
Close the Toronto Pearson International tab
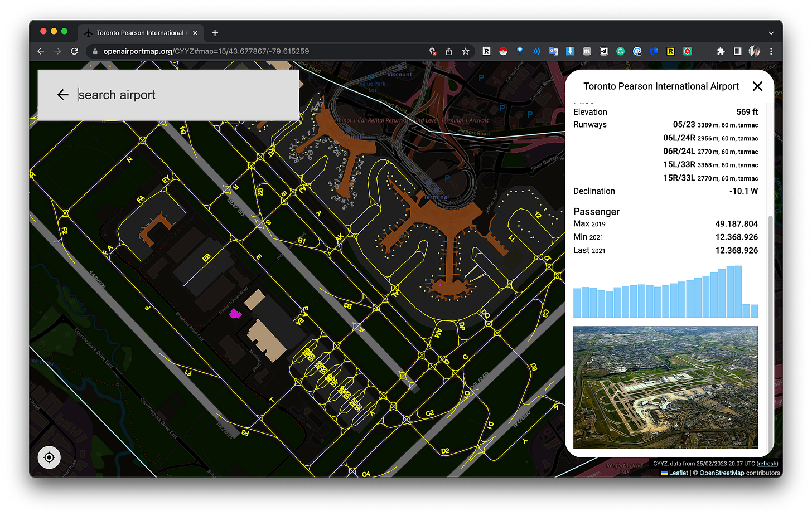195,33
